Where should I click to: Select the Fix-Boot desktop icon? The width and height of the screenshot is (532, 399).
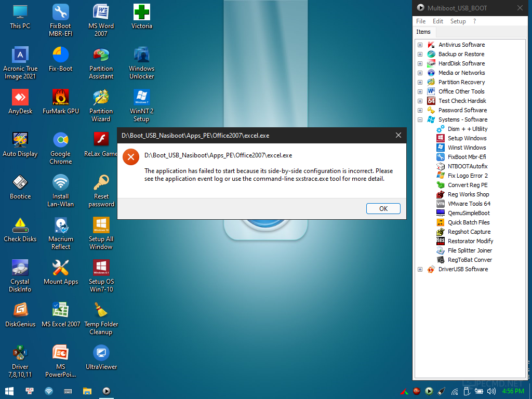coord(60,59)
